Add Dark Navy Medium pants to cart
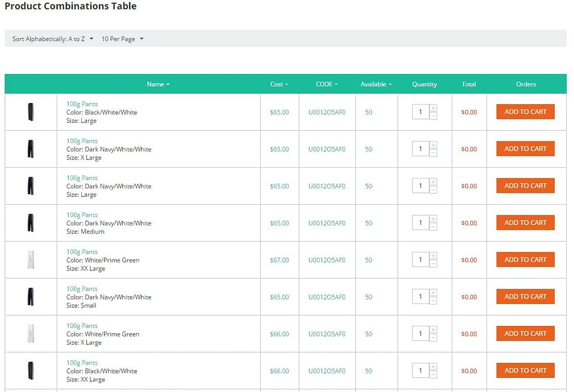574x392 pixels. pos(525,223)
